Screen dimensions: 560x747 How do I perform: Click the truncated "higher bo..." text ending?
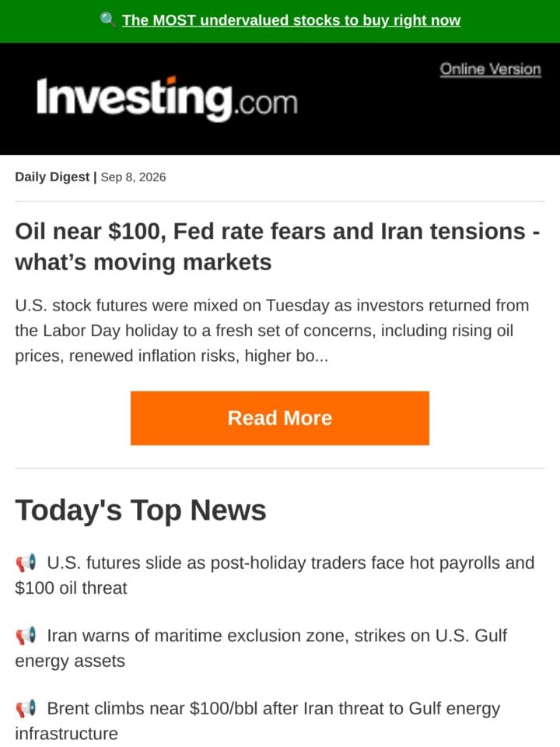pos(286,356)
